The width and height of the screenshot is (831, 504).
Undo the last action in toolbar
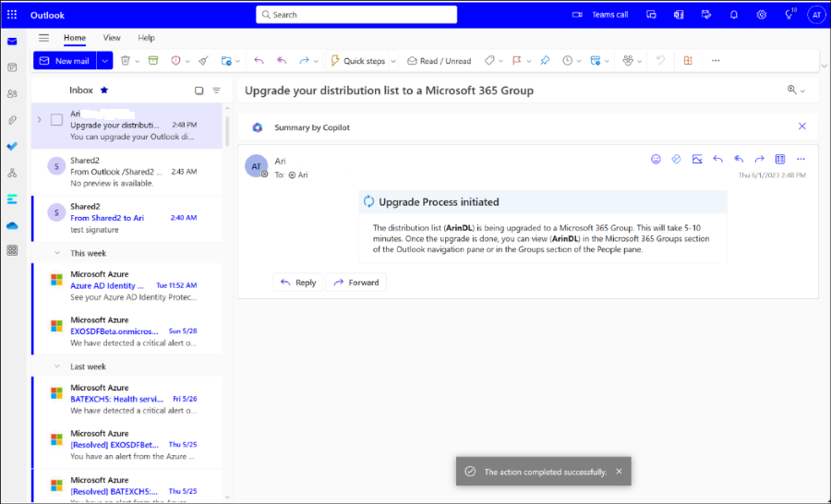point(660,61)
